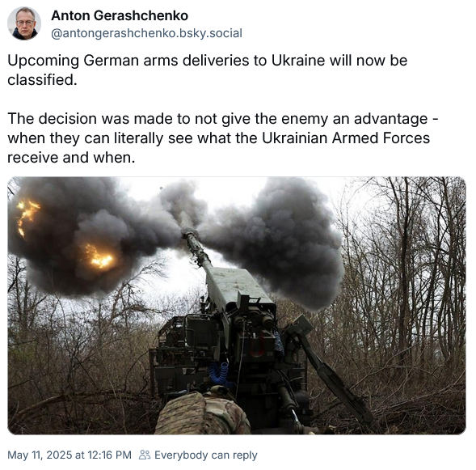Image resolution: width=476 pixels, height=470 pixels.
Task: Click the May 11, 2025 timestamp
Action: (70, 455)
